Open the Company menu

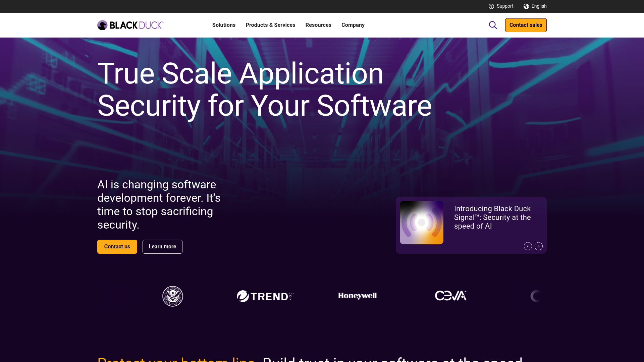click(353, 25)
